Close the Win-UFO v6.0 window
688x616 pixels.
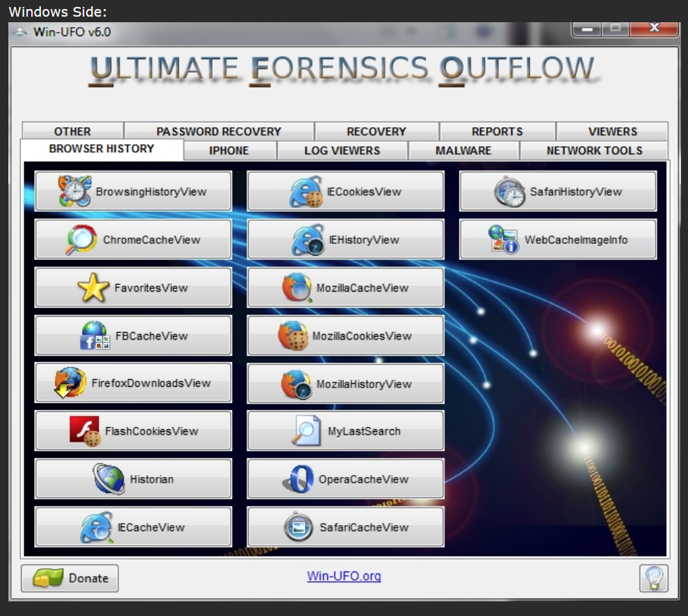coord(654,28)
